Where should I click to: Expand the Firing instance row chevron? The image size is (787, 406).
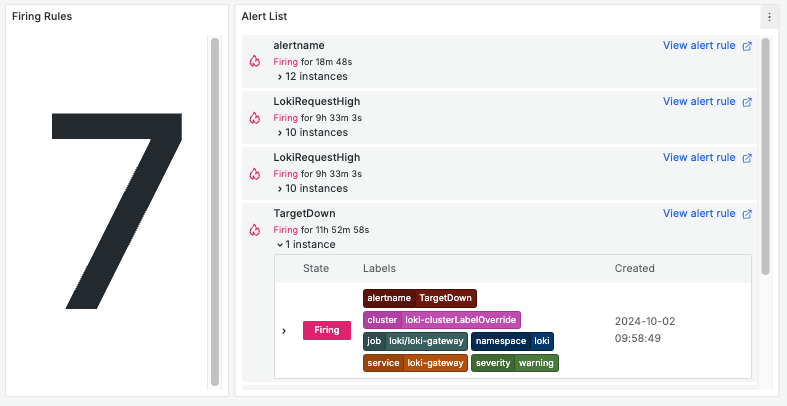click(x=284, y=331)
